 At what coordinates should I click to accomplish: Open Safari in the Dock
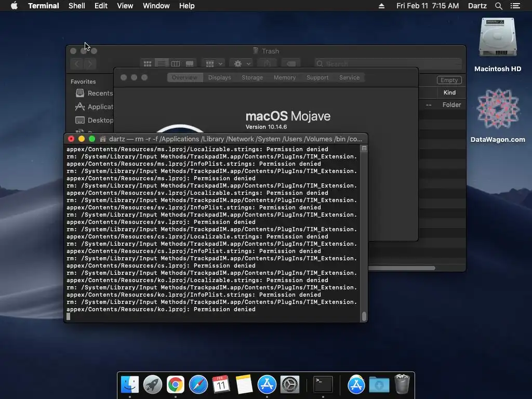coord(198,385)
